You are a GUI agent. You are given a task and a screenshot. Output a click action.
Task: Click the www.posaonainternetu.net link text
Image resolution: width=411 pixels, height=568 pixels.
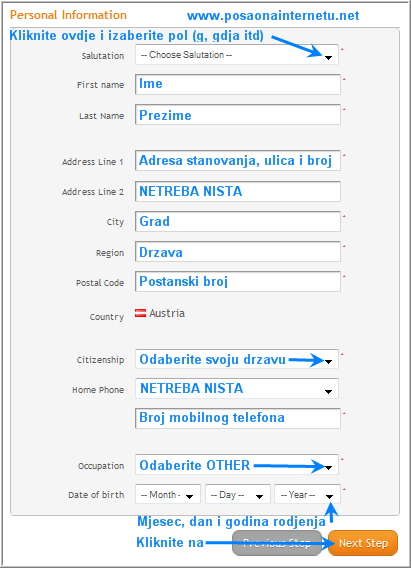[x=273, y=16]
